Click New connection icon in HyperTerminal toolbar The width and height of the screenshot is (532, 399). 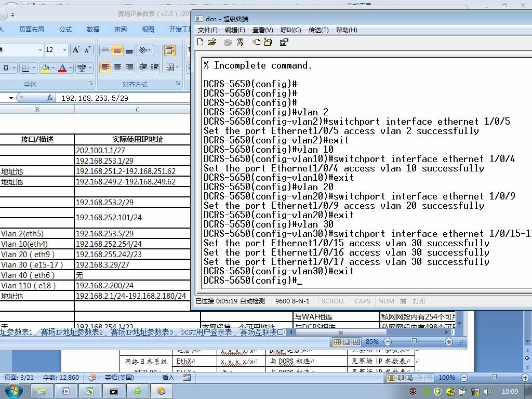tap(201, 42)
